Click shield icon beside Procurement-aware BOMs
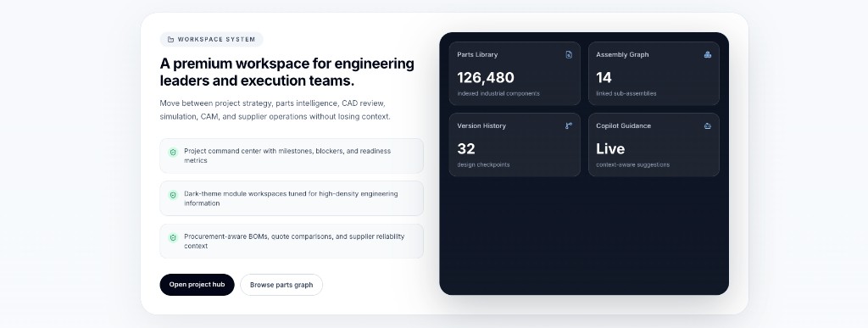Image resolution: width=868 pixels, height=328 pixels. 173,237
